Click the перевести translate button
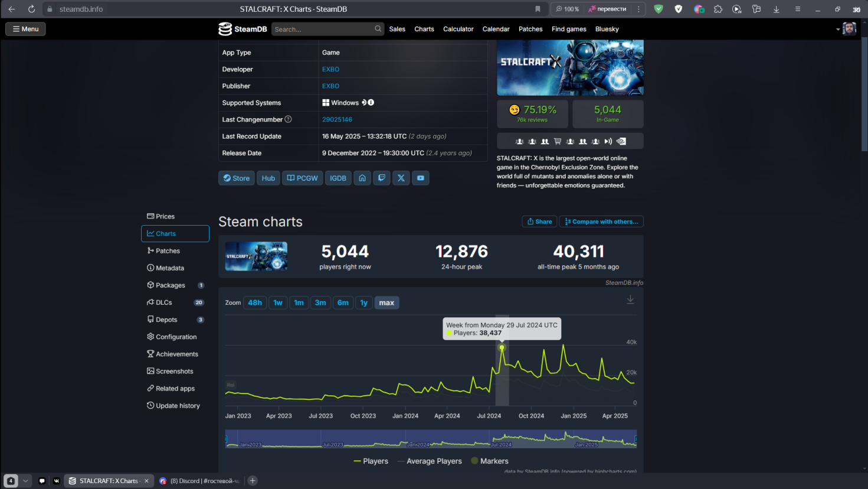 click(x=607, y=9)
